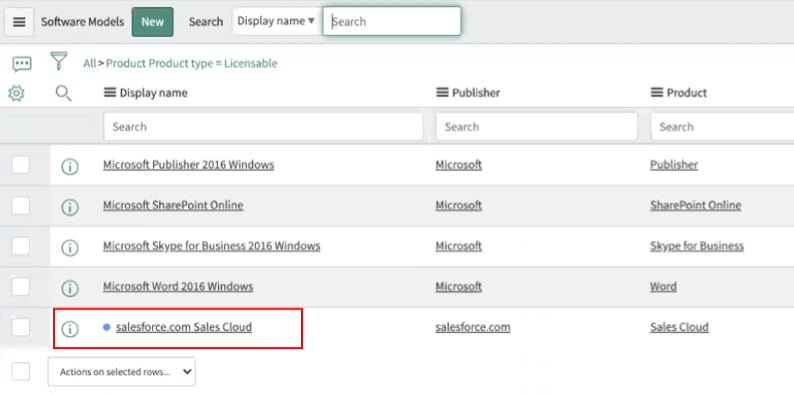Open Microsoft Word 2016 Windows record
This screenshot has height=394, width=794.
178,286
